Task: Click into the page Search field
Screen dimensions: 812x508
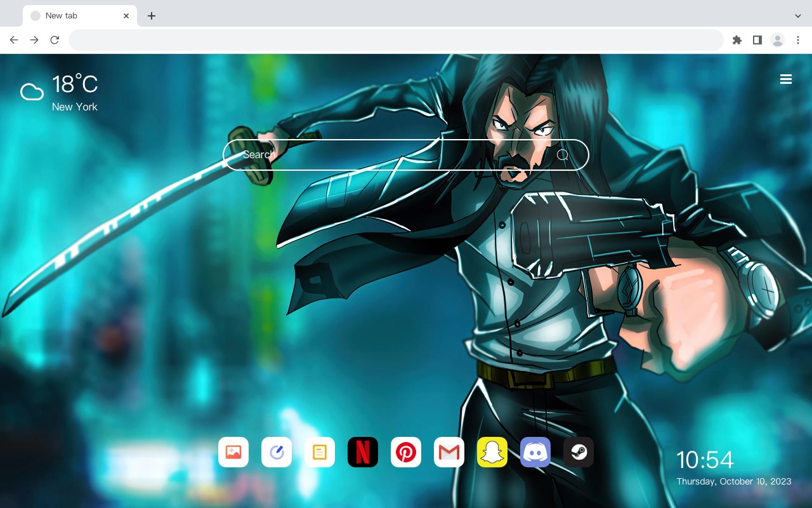Action: click(406, 155)
